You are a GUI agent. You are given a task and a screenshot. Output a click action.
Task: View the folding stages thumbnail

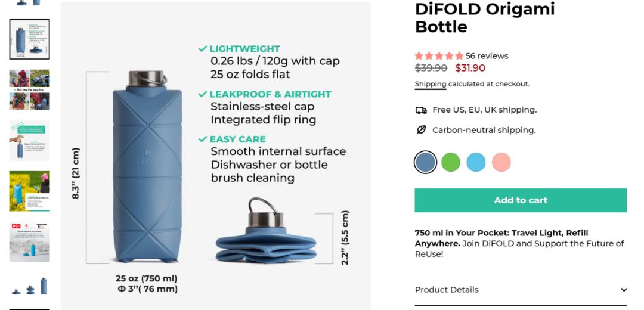click(30, 286)
